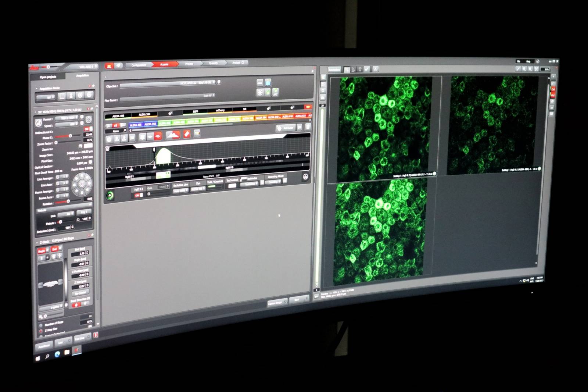Toggle Frame Average enable checkbox
Image resolution: width=588 pixels, height=392 pixels.
click(57, 190)
